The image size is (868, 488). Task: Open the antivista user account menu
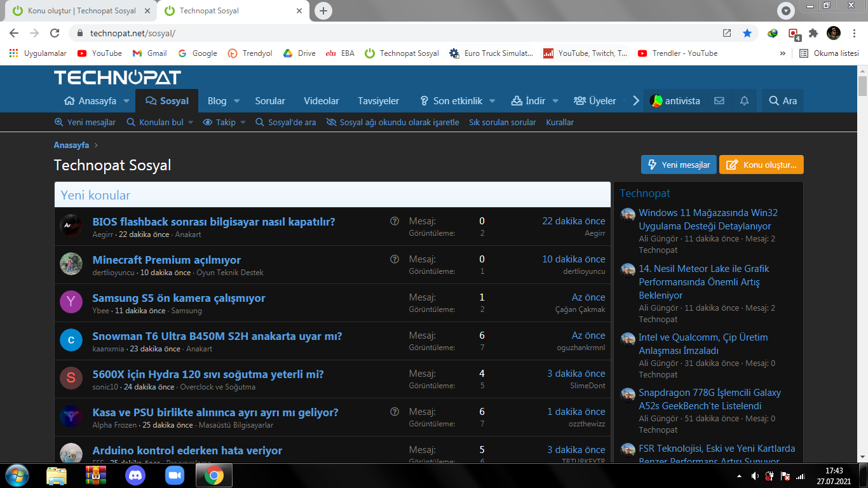tap(675, 101)
